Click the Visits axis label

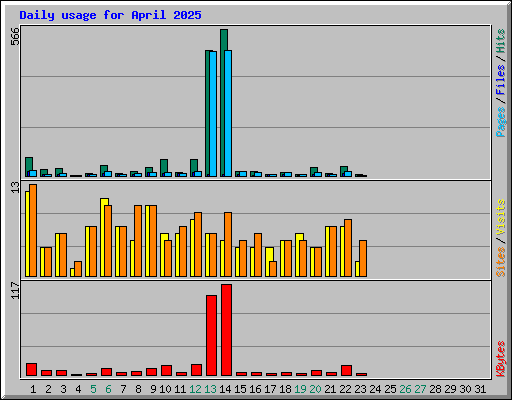(500, 217)
